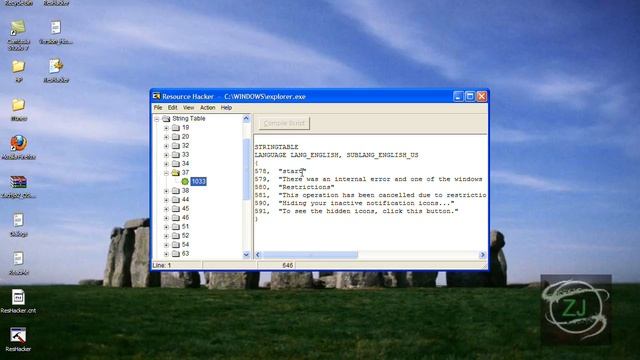Select tree item 45
The image size is (640, 360).
coord(185,209)
